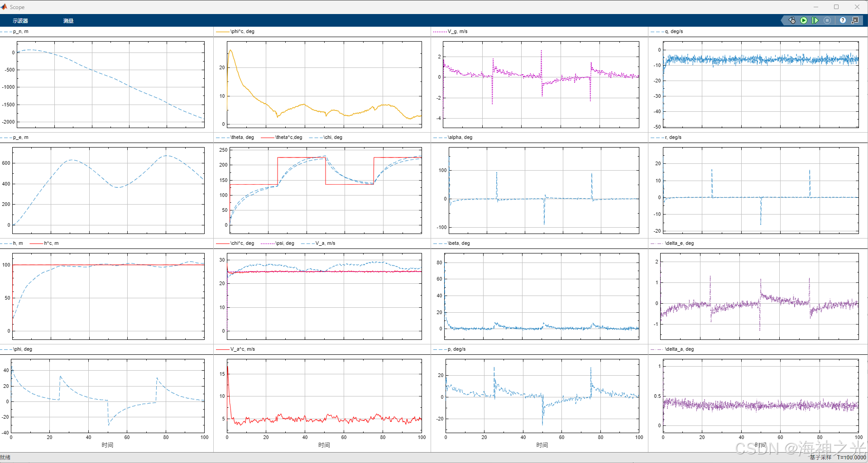Click the T=100.0000 status readout
The width and height of the screenshot is (868, 463).
(x=851, y=458)
